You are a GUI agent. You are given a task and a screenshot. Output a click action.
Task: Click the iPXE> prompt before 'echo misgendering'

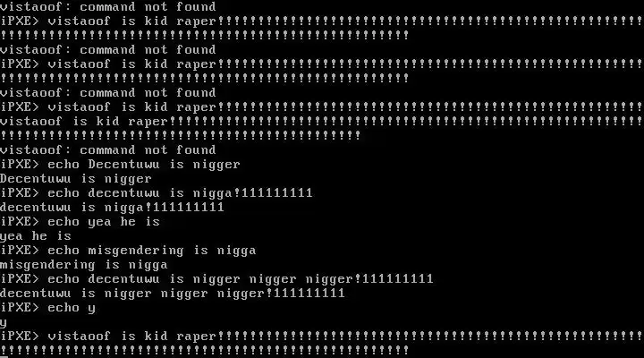[20, 251]
